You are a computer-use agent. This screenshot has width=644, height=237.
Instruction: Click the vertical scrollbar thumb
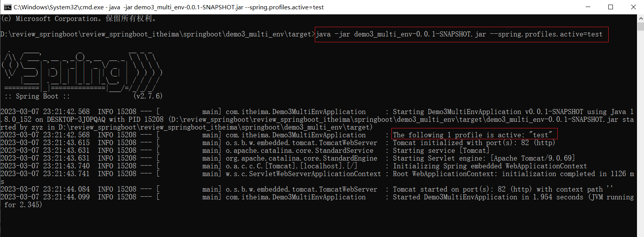pyautogui.click(x=641, y=26)
